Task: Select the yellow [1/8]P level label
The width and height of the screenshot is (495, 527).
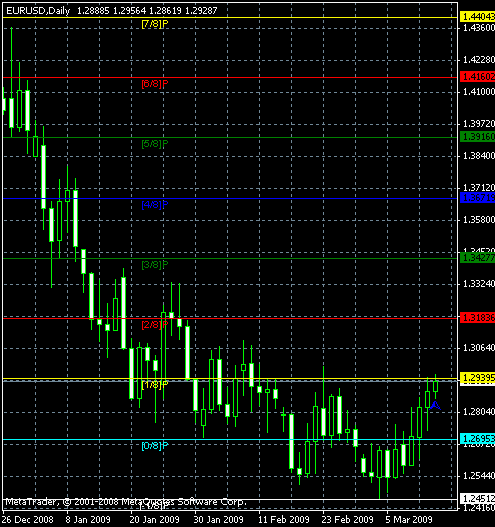Action: click(155, 384)
